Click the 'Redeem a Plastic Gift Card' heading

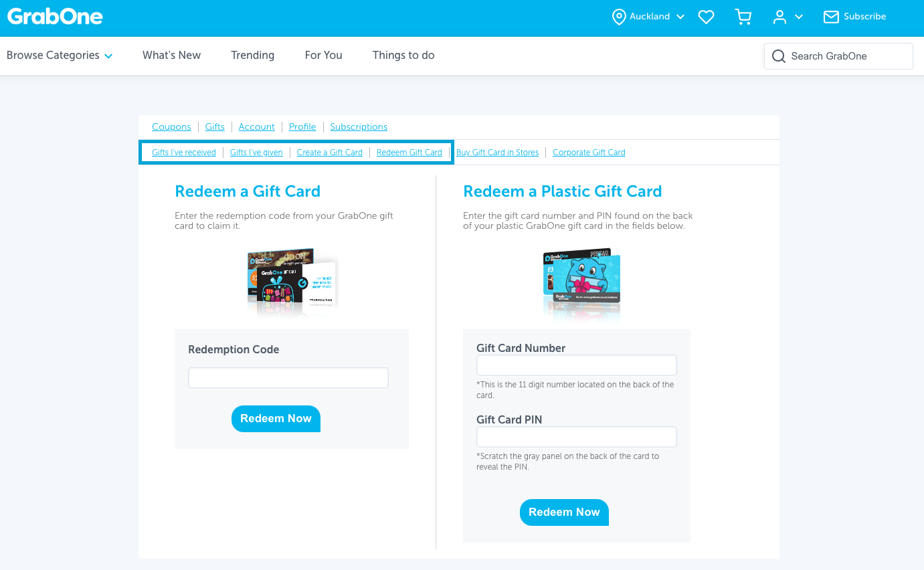pyautogui.click(x=563, y=191)
